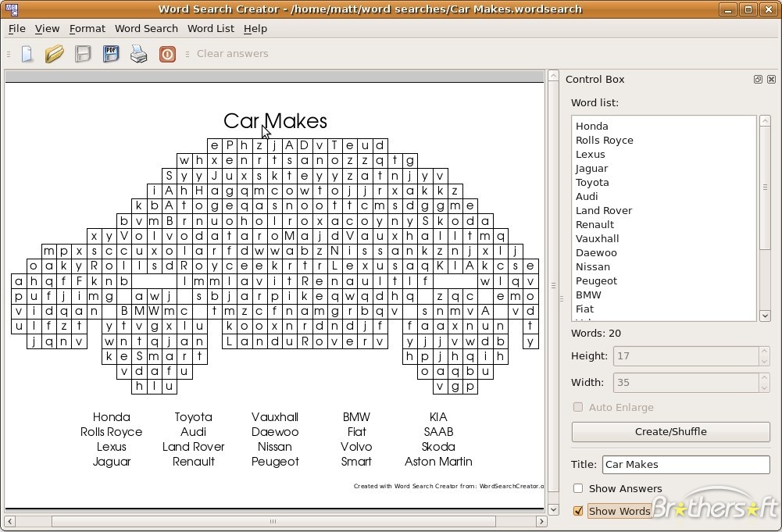
Task: Select Vauxhall in the word list
Action: point(597,238)
